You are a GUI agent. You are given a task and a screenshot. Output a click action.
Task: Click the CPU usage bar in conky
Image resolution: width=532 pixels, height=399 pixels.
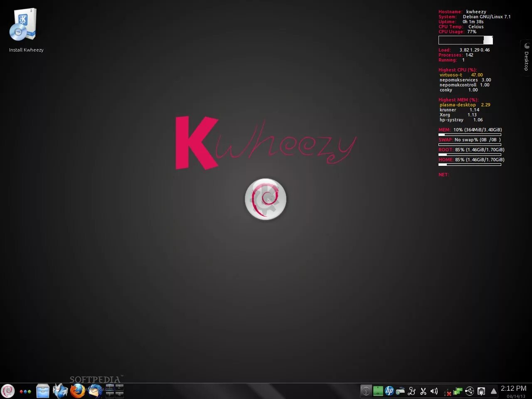465,40
